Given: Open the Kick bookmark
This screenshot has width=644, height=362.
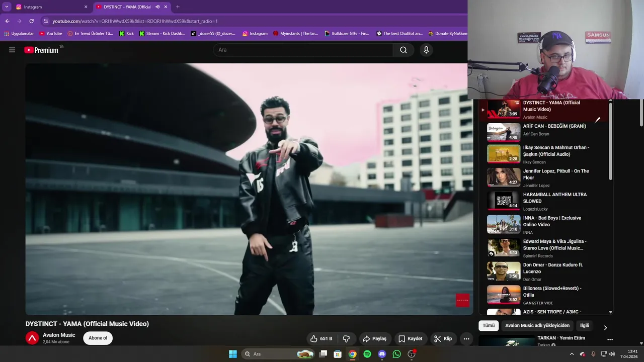Looking at the screenshot, I should pyautogui.click(x=127, y=34).
